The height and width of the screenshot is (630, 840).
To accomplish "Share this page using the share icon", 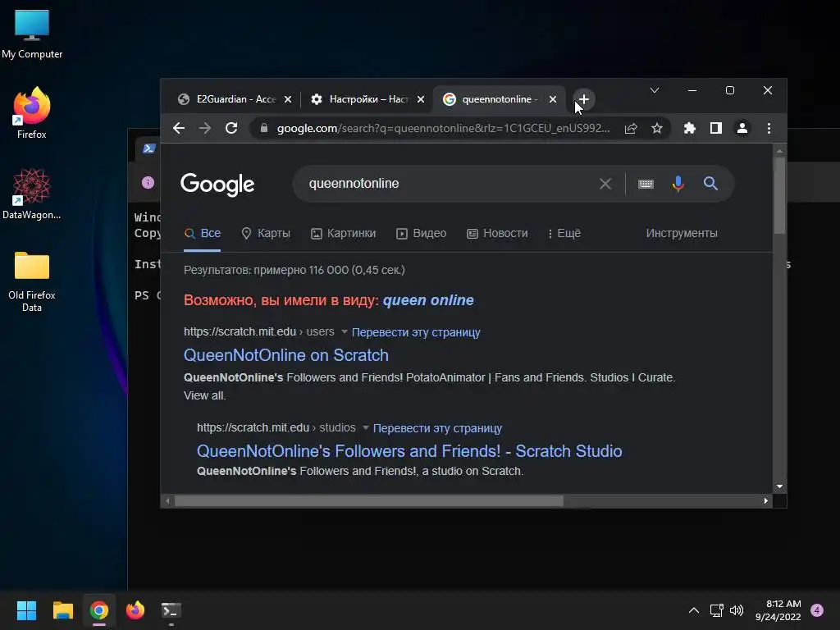I will [x=631, y=128].
